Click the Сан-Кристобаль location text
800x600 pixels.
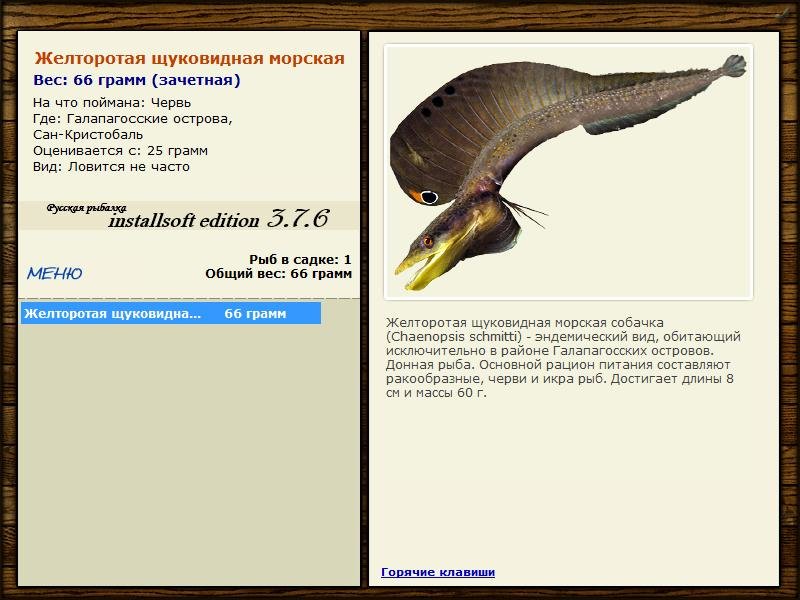point(88,135)
